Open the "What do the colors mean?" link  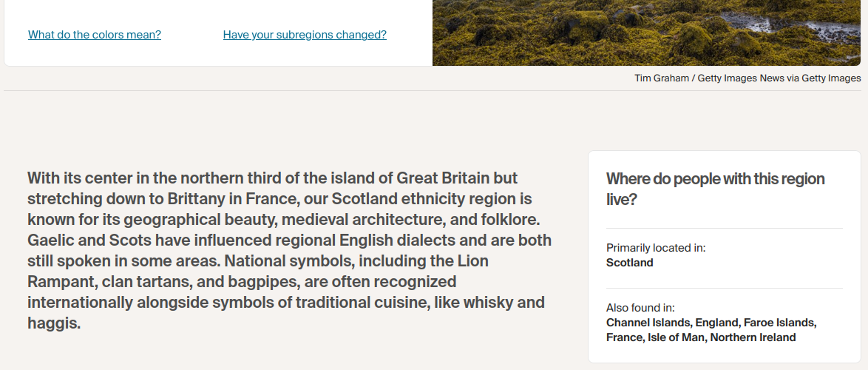click(94, 35)
